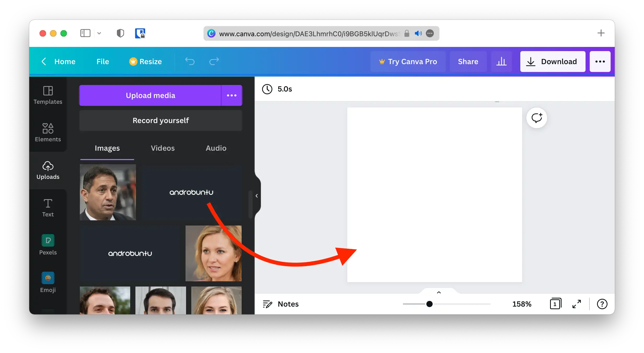The width and height of the screenshot is (644, 353).
Task: Mute the tab audio in address bar
Action: pyautogui.click(x=418, y=33)
